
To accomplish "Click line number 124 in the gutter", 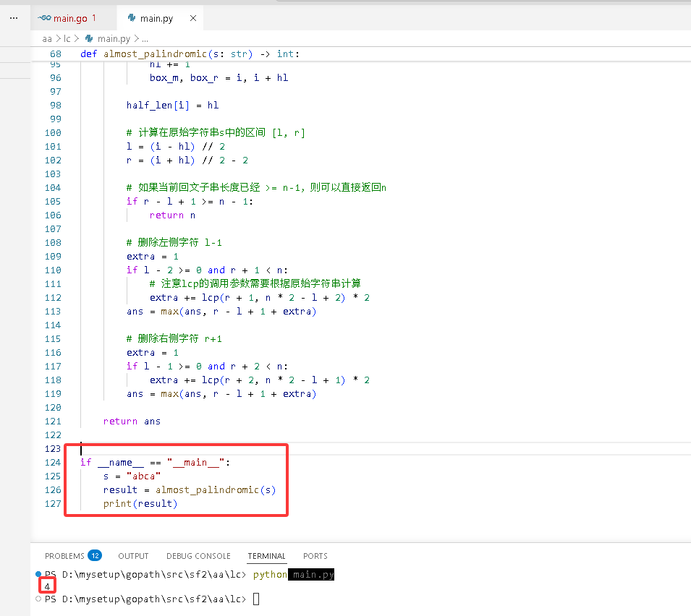I will click(53, 462).
